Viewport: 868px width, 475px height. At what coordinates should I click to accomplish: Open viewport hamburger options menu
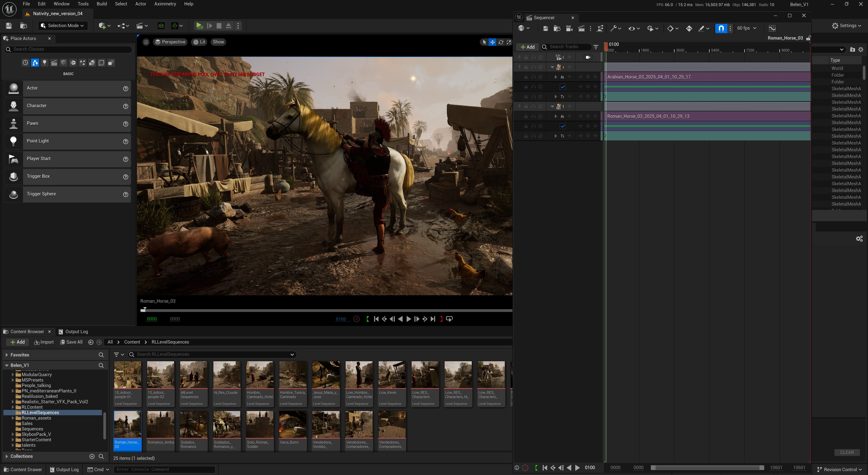[x=146, y=42]
